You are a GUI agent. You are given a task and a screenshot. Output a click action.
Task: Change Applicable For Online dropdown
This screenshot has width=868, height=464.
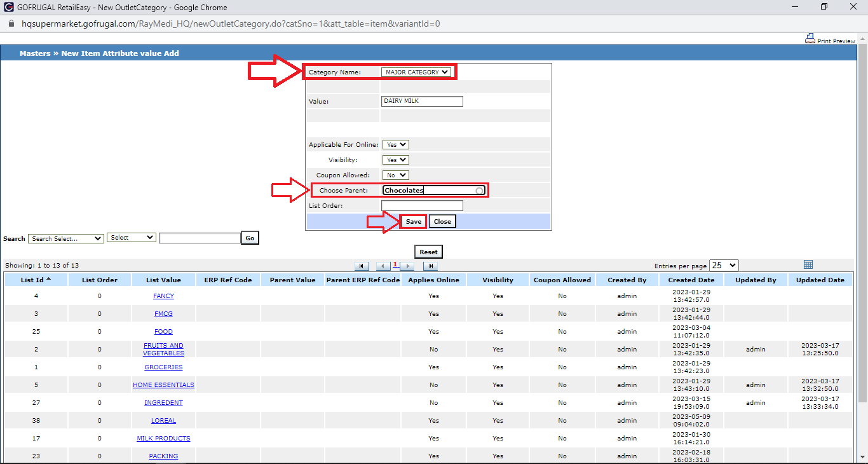(395, 145)
